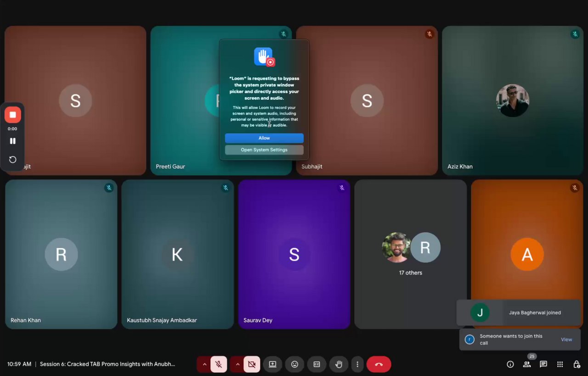Click the K avatar circle
The image size is (588, 376).
tap(177, 254)
